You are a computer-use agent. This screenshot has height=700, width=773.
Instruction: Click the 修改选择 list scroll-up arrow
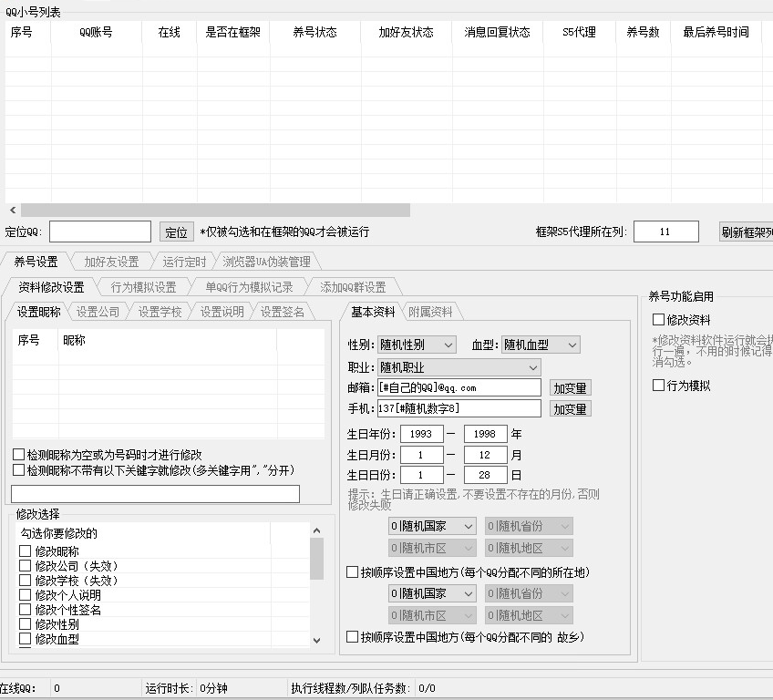pos(317,530)
